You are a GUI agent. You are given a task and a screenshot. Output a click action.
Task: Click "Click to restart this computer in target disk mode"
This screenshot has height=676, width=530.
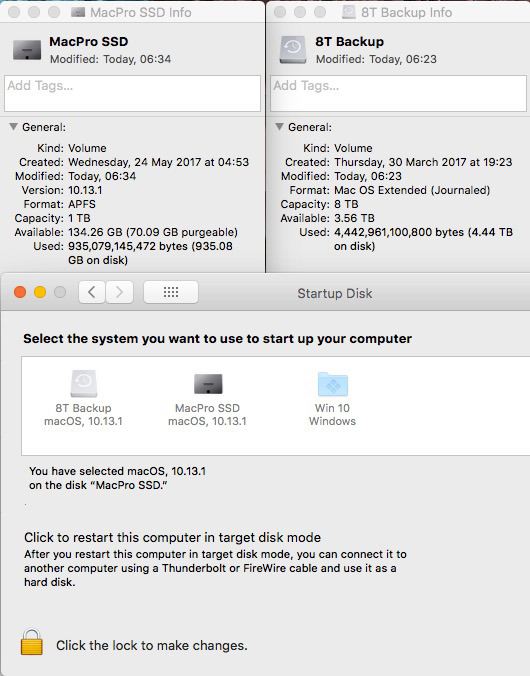point(172,538)
